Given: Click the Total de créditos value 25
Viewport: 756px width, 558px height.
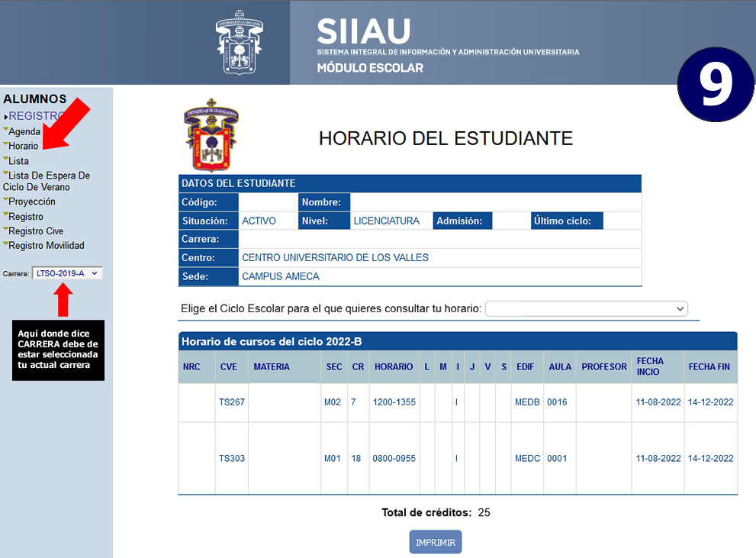Looking at the screenshot, I should click(x=484, y=512).
